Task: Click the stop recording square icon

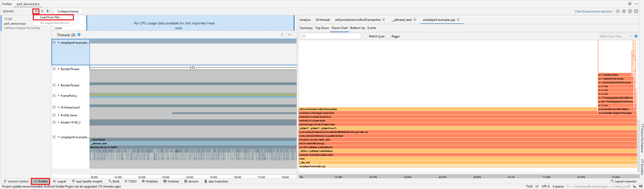Action: [42, 11]
